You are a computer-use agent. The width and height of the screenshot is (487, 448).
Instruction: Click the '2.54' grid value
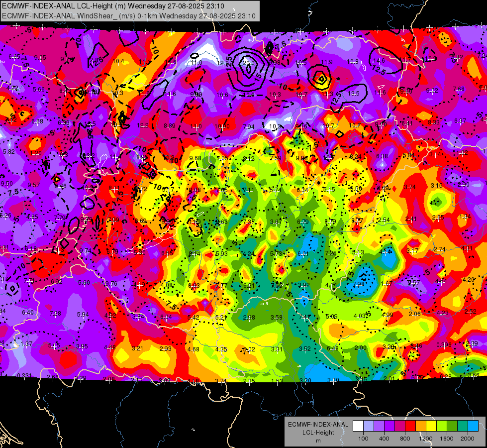[384, 220]
